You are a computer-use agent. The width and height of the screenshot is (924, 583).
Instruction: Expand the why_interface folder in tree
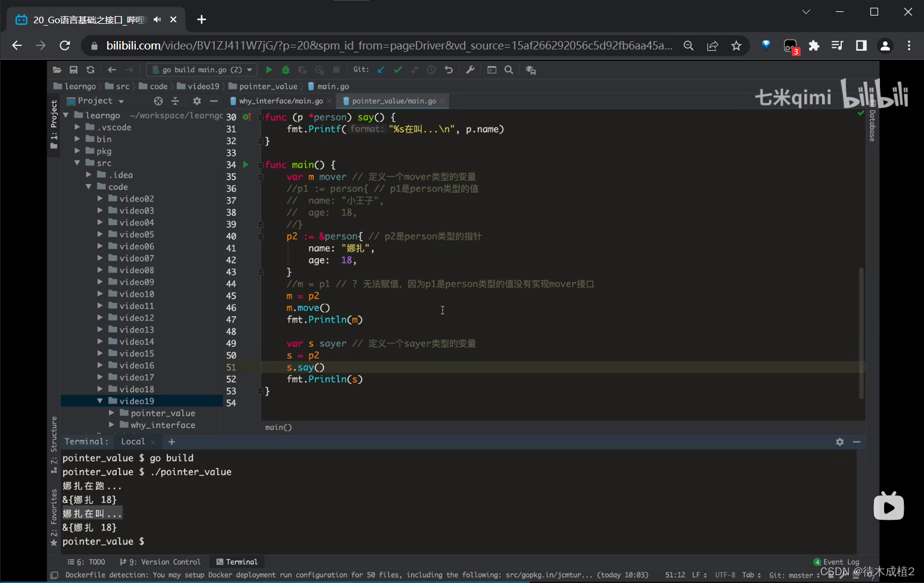[x=111, y=425]
